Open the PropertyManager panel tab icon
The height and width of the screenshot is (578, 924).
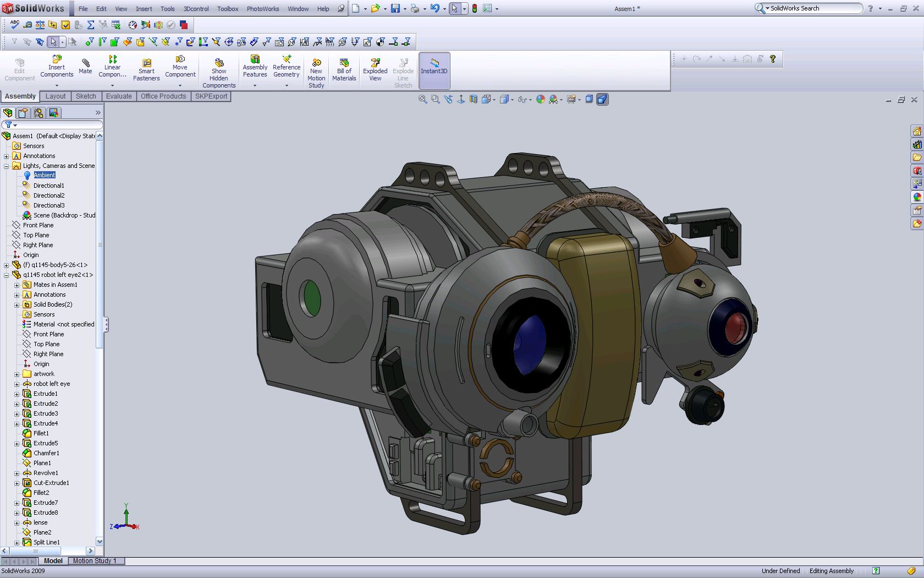tap(23, 113)
